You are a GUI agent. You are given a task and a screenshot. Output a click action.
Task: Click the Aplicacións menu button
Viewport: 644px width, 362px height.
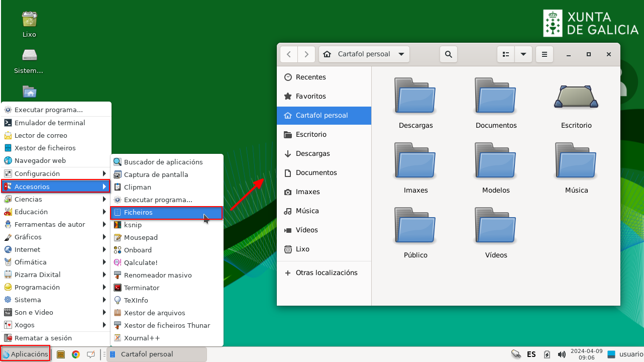(x=25, y=354)
